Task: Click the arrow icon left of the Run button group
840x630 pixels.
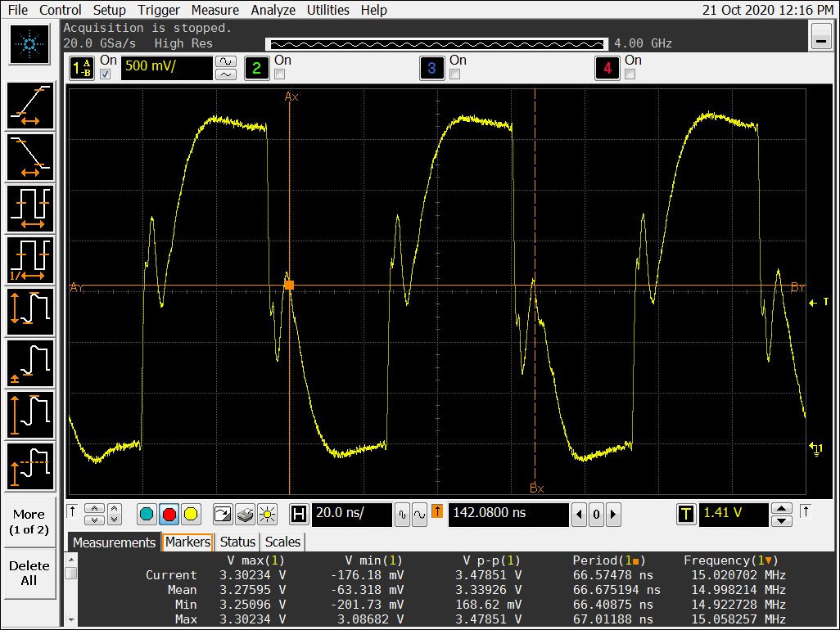Action: pyautogui.click(x=72, y=511)
